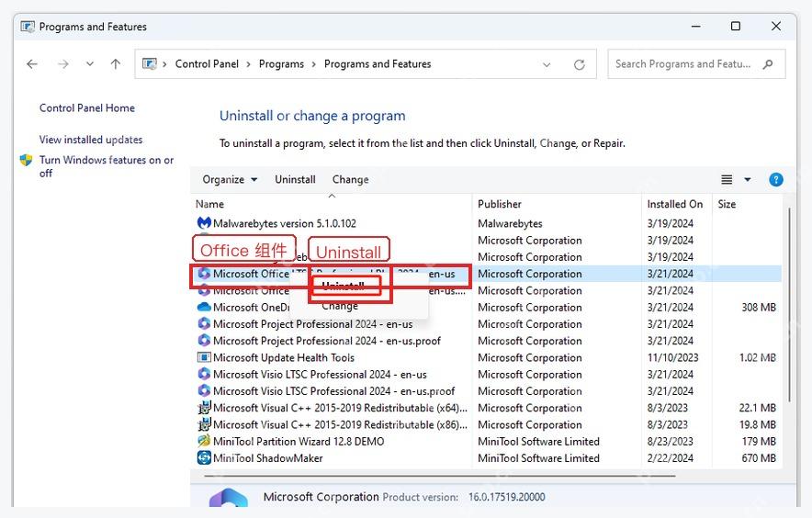Screen dimensions: 812x518
Task: Open View installed updates link
Action: pyautogui.click(x=91, y=140)
